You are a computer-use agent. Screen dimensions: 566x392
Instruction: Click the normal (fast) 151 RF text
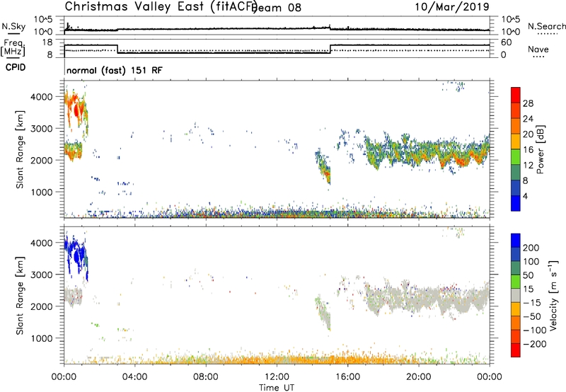115,70
